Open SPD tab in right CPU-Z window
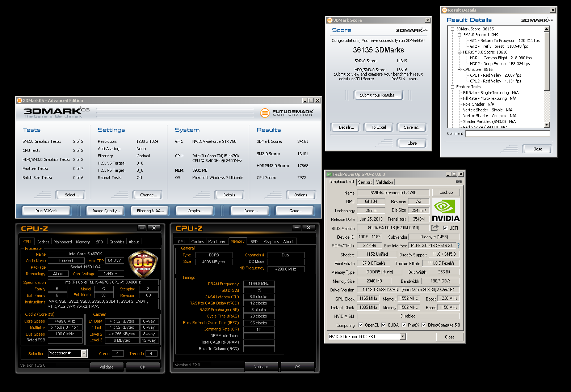Viewport: 571px width, 392px height. (254, 242)
